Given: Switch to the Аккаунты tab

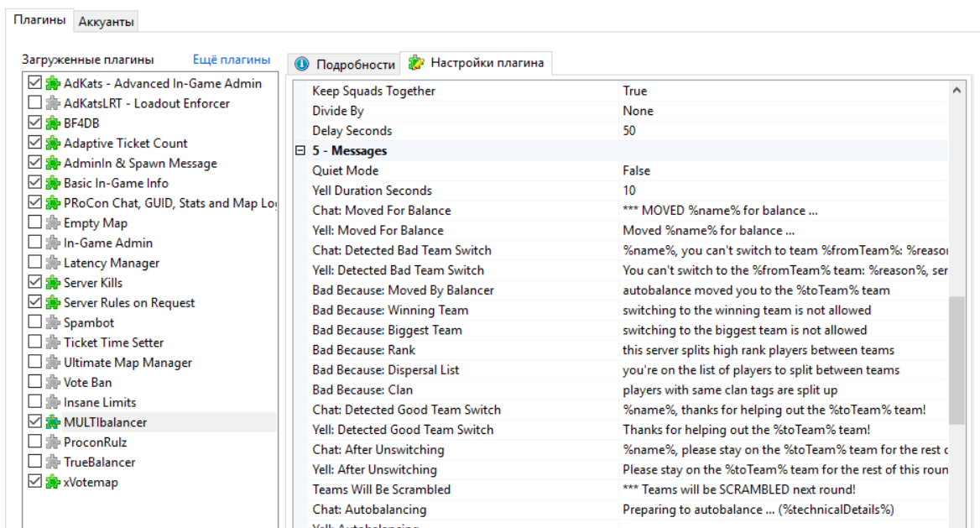Looking at the screenshot, I should [107, 22].
